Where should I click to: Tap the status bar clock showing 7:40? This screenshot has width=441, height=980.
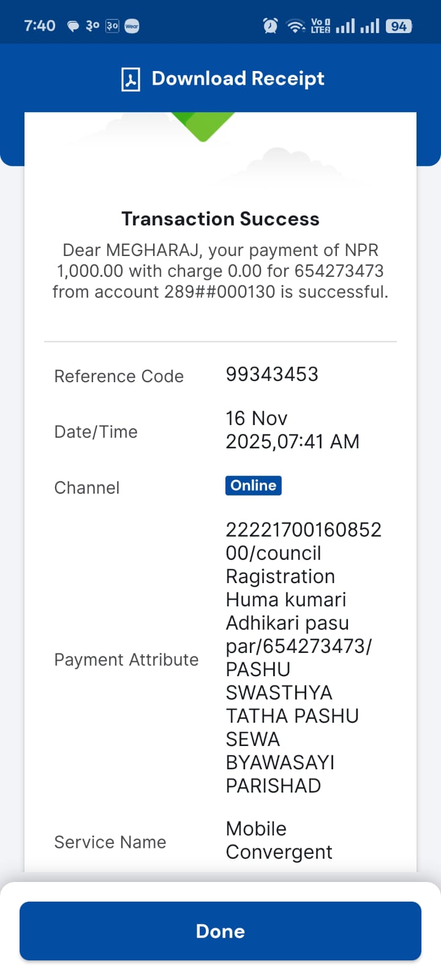point(40,26)
